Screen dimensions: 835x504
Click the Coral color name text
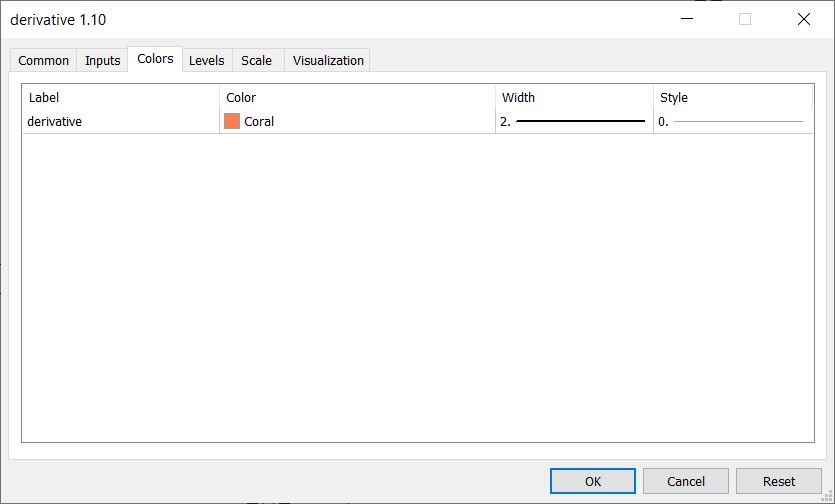tap(259, 121)
